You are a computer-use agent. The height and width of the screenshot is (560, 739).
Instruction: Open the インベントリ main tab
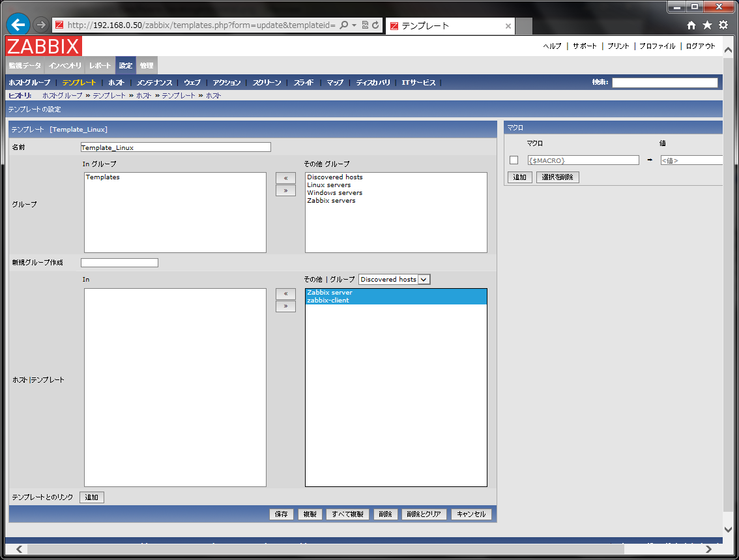(65, 66)
